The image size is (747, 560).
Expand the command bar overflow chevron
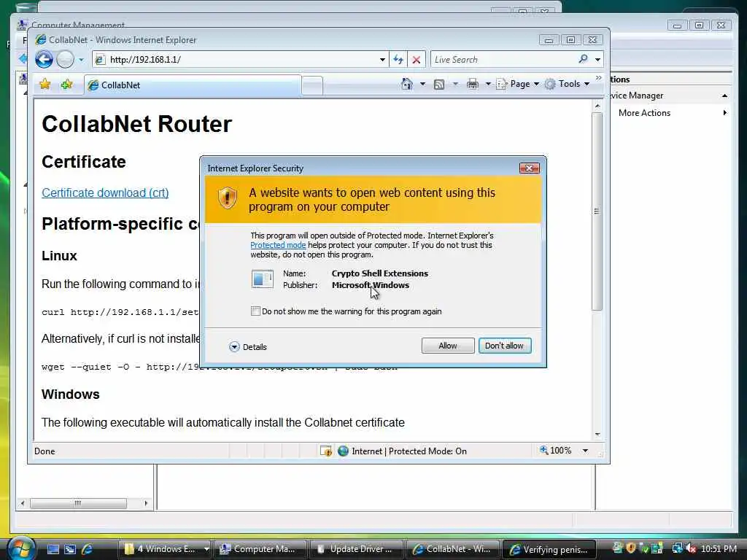point(599,77)
